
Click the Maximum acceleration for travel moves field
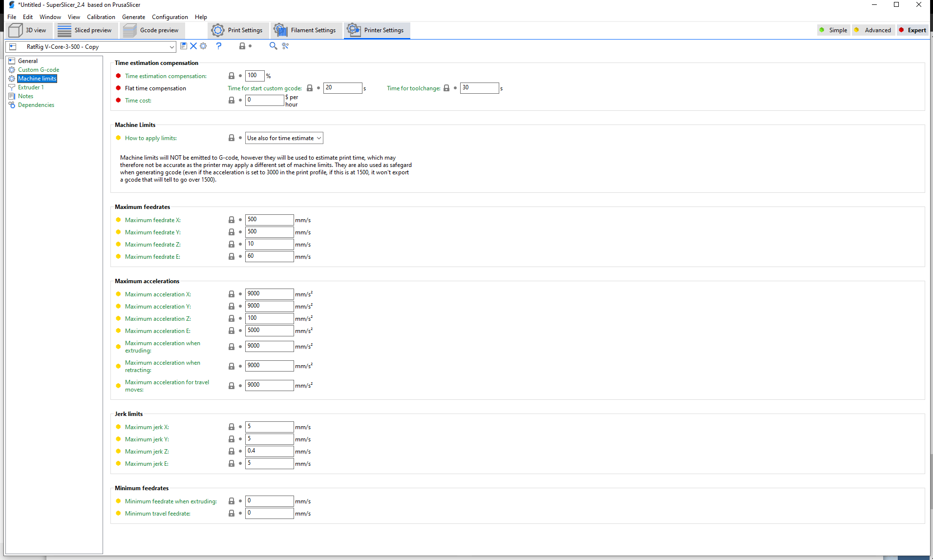click(x=269, y=385)
